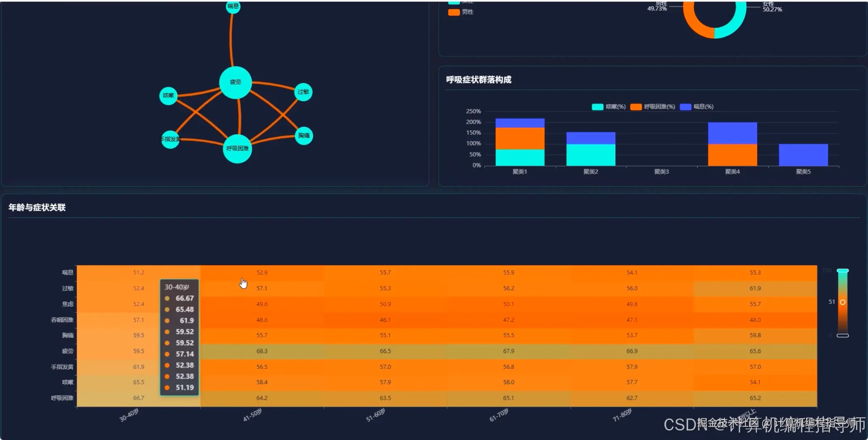868x440 pixels.
Task: Select the 胸痛 node in the network graph
Action: 304,136
